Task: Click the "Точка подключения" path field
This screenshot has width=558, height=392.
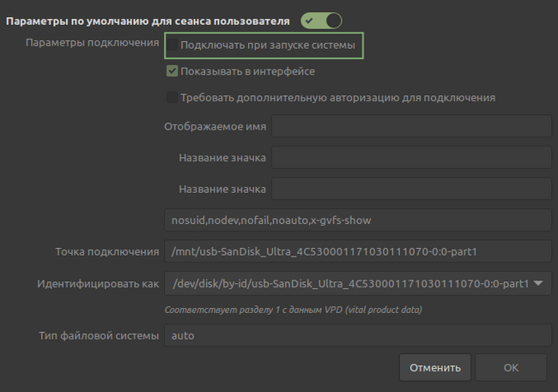Action: pyautogui.click(x=356, y=251)
